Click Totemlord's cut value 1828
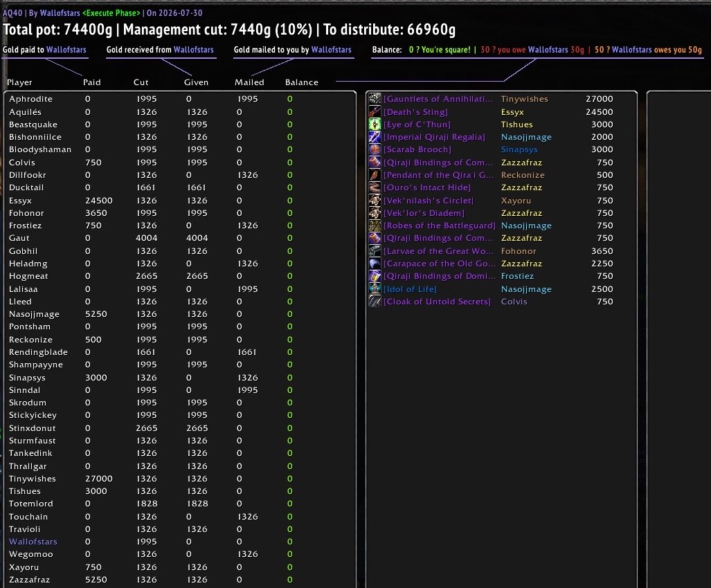The image size is (711, 588). [x=147, y=504]
